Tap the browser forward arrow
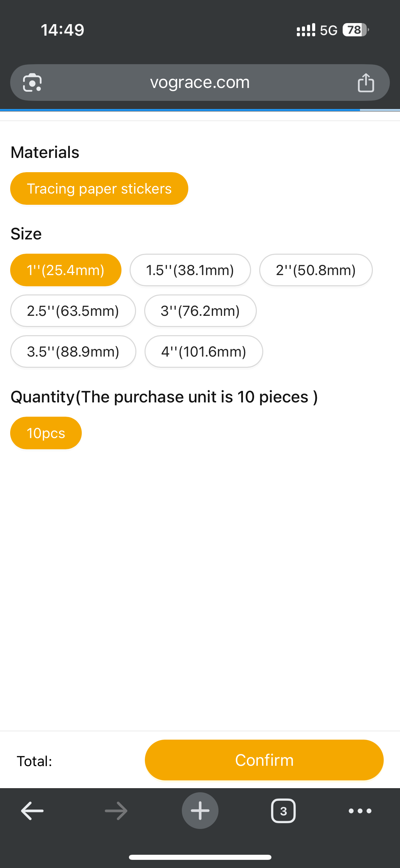This screenshot has height=868, width=400. pyautogui.click(x=116, y=811)
